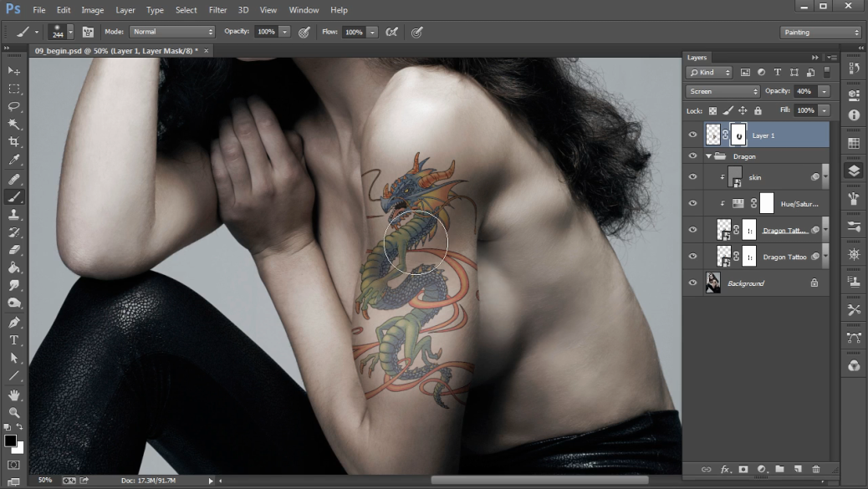Screen dimensions: 868x489
Task: Swap foreground and background colors
Action: click(x=19, y=427)
